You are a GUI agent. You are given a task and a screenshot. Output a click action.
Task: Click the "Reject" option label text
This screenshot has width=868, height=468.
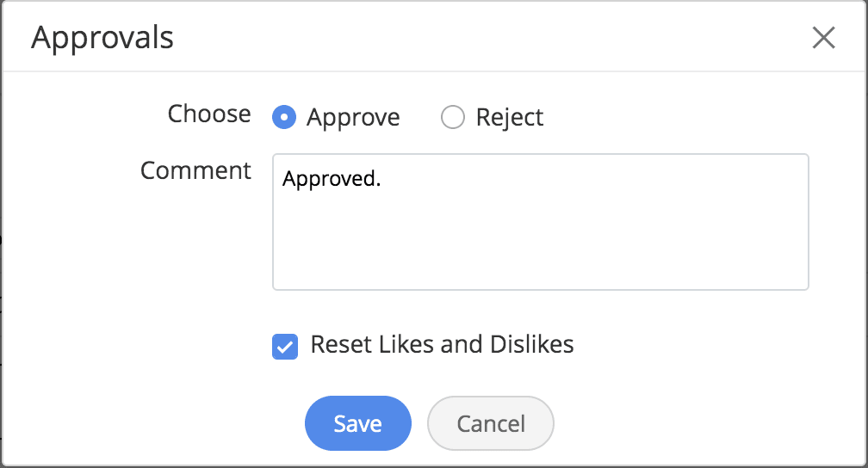(510, 117)
